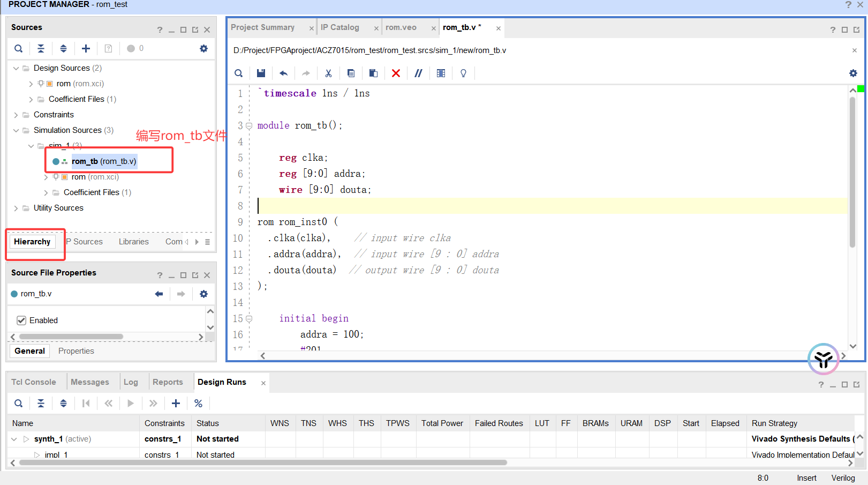Open the Messages tab

click(x=90, y=382)
